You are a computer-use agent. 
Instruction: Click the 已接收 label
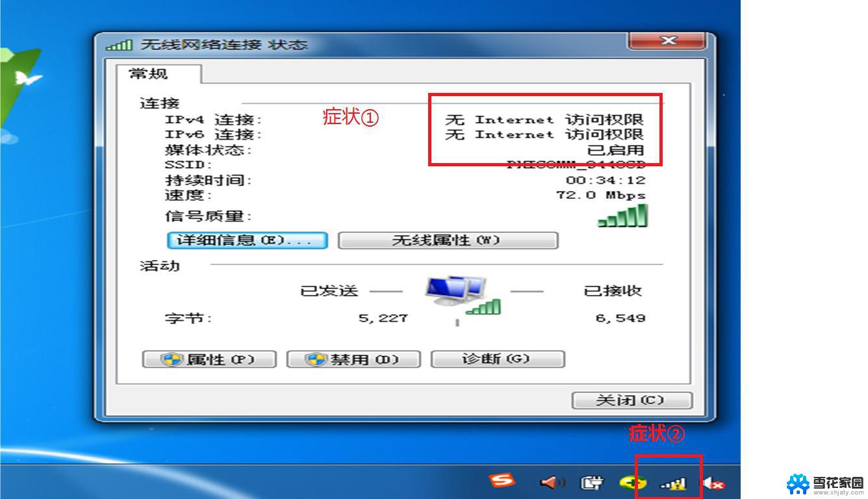click(x=613, y=291)
